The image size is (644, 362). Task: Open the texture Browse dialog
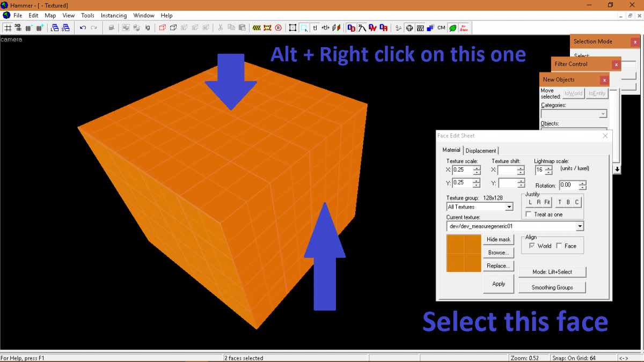[498, 252]
